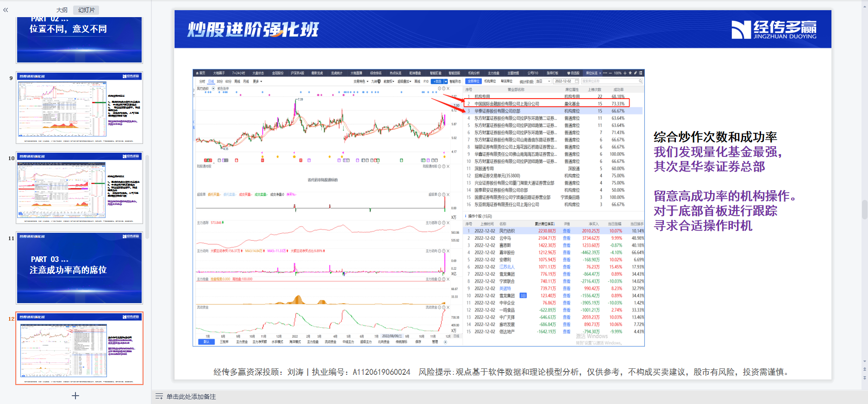Open slide 11 注意成功率高的席位 thumbnail
This screenshot has width=868, height=404.
pyautogui.click(x=80, y=268)
